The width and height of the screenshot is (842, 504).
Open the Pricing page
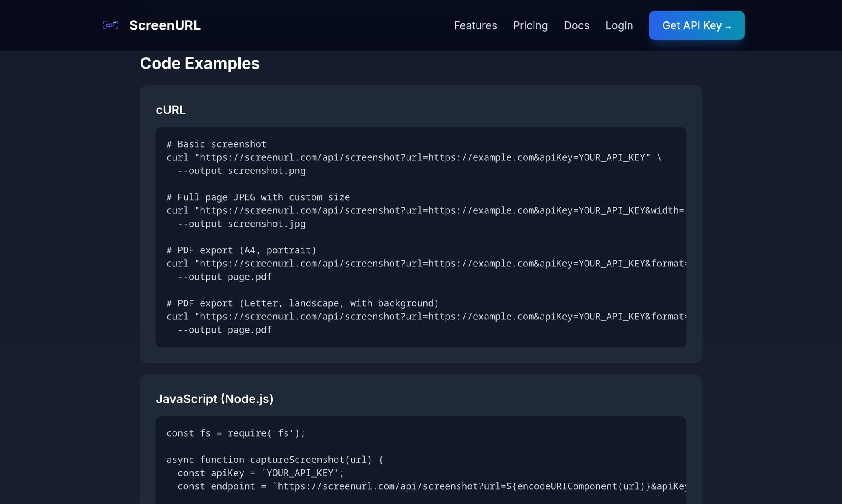(x=530, y=25)
